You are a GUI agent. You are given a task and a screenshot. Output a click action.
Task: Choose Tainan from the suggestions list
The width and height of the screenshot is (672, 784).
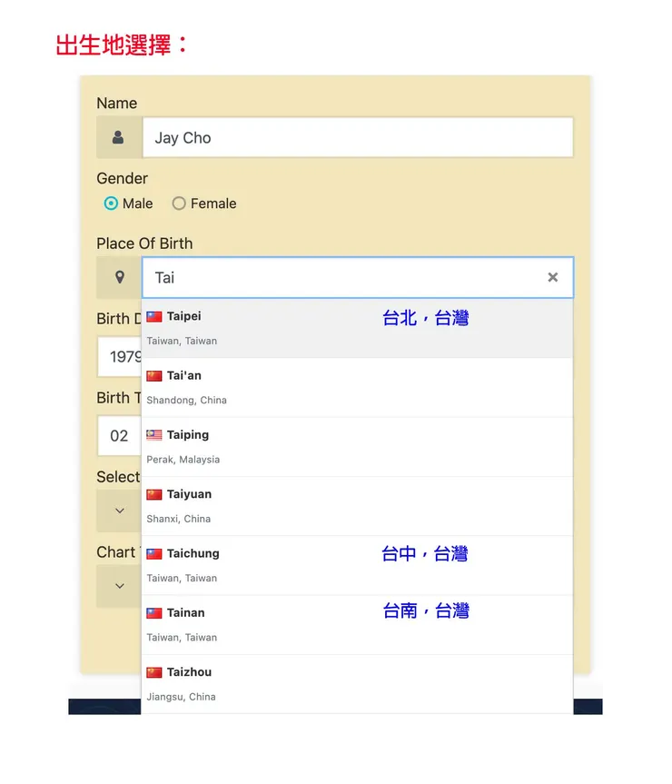coord(357,625)
